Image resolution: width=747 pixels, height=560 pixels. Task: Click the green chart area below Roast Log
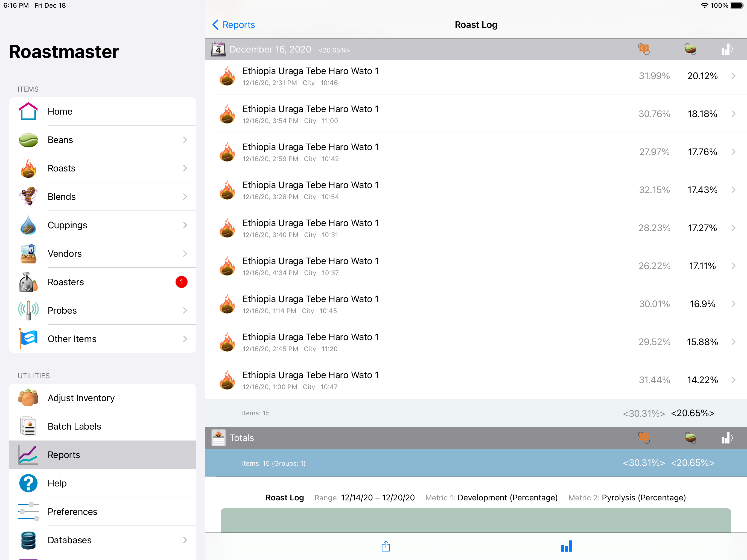point(475,520)
